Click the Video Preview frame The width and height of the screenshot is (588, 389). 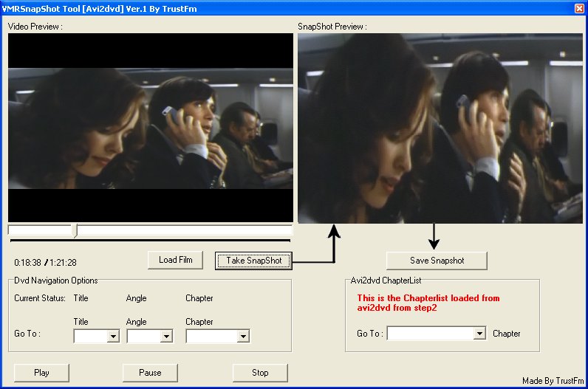[151, 128]
